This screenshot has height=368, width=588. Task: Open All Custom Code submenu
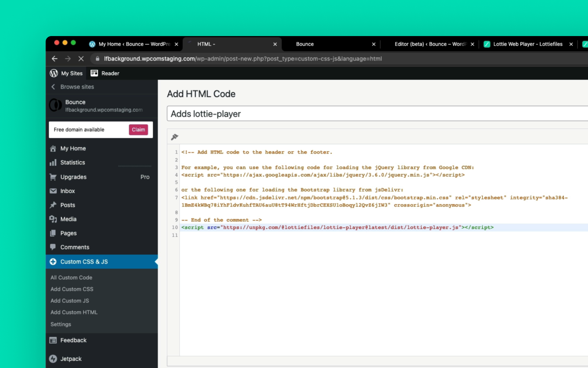(x=71, y=277)
